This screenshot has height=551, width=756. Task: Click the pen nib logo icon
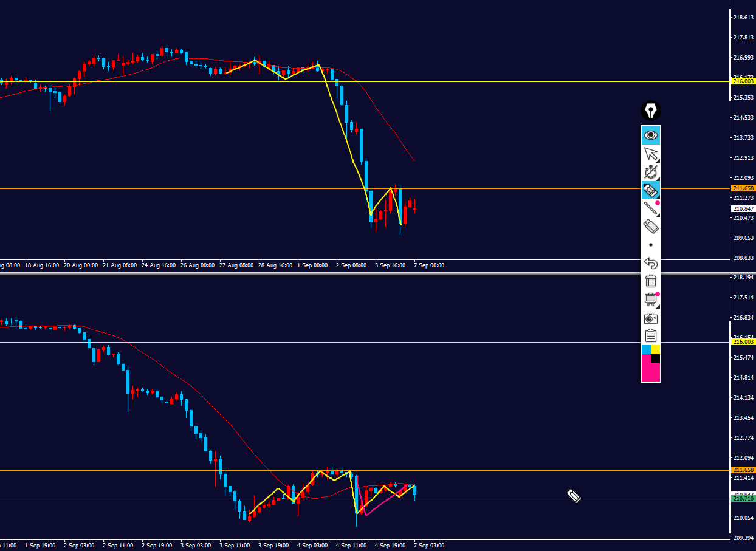(651, 111)
